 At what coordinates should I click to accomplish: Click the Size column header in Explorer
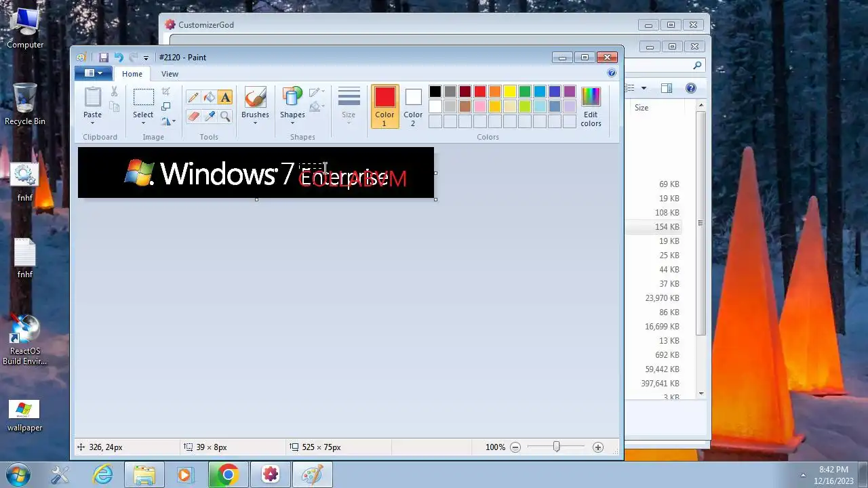pyautogui.click(x=642, y=108)
